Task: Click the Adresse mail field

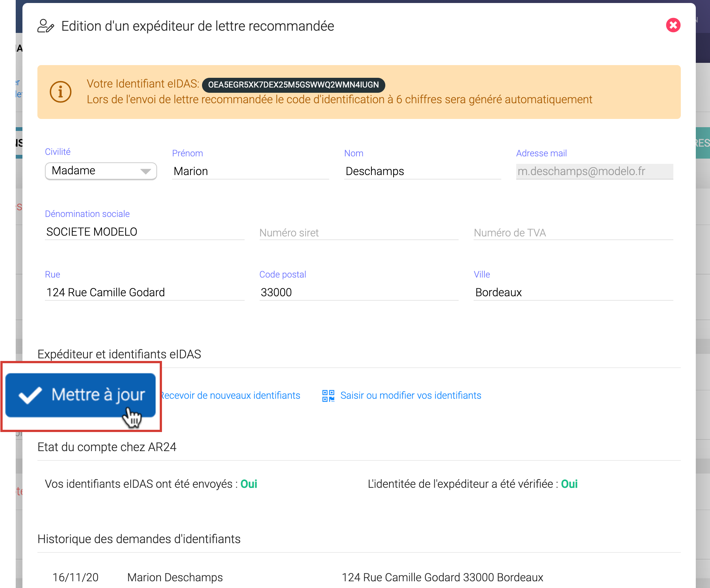Action: (594, 171)
